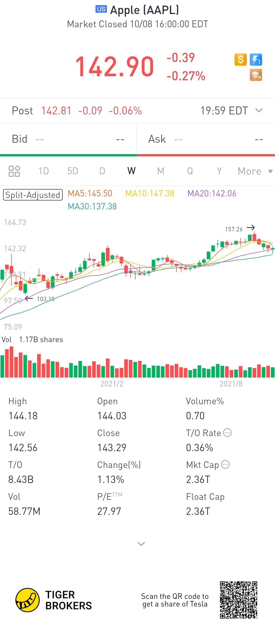Tap the QR code image
The width and height of the screenshot is (275, 644).
click(239, 600)
